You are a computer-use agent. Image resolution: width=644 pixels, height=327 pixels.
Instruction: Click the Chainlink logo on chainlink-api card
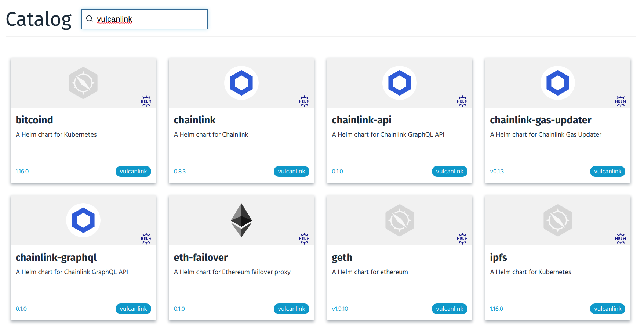tap(399, 83)
